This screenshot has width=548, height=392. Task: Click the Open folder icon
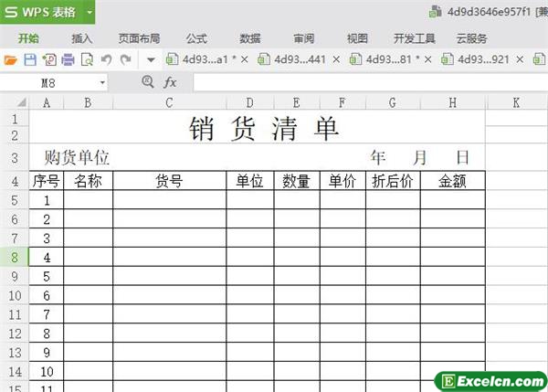coord(10,60)
